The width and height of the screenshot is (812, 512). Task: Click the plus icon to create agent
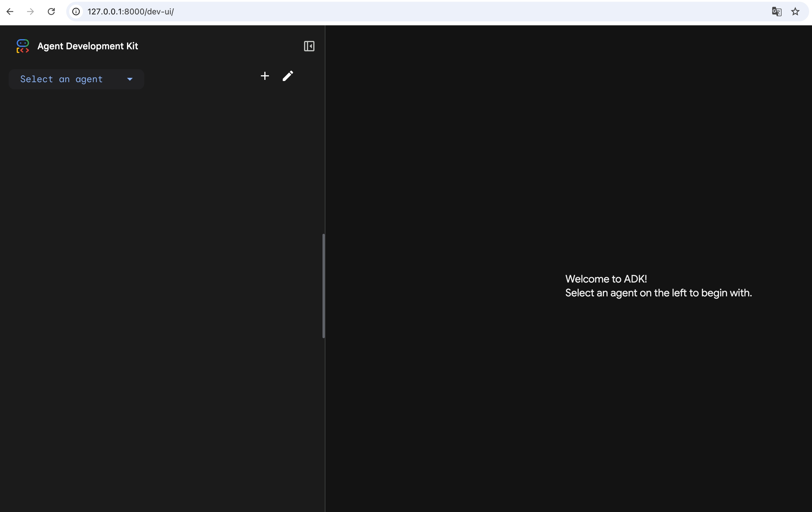[x=265, y=76]
